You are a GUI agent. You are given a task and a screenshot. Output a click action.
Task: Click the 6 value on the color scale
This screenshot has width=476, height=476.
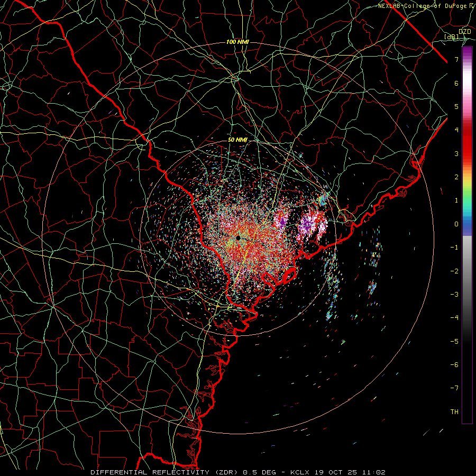coord(456,83)
